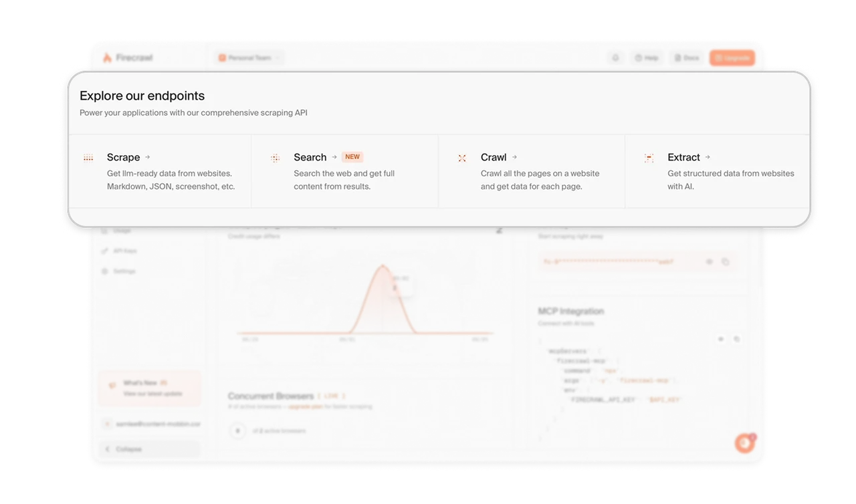
Task: Click the Search endpoint dotted icon
Action: coord(275,158)
